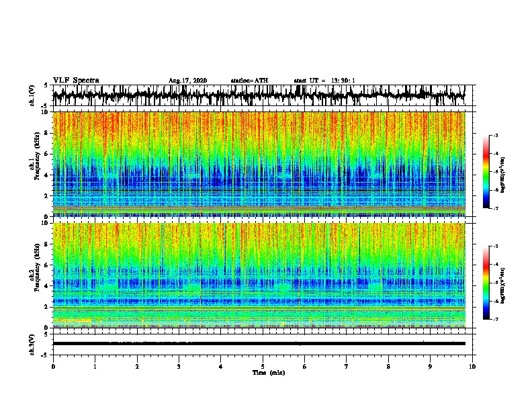Click the "3" tick on the time axis
532x411 pixels.
179,367
